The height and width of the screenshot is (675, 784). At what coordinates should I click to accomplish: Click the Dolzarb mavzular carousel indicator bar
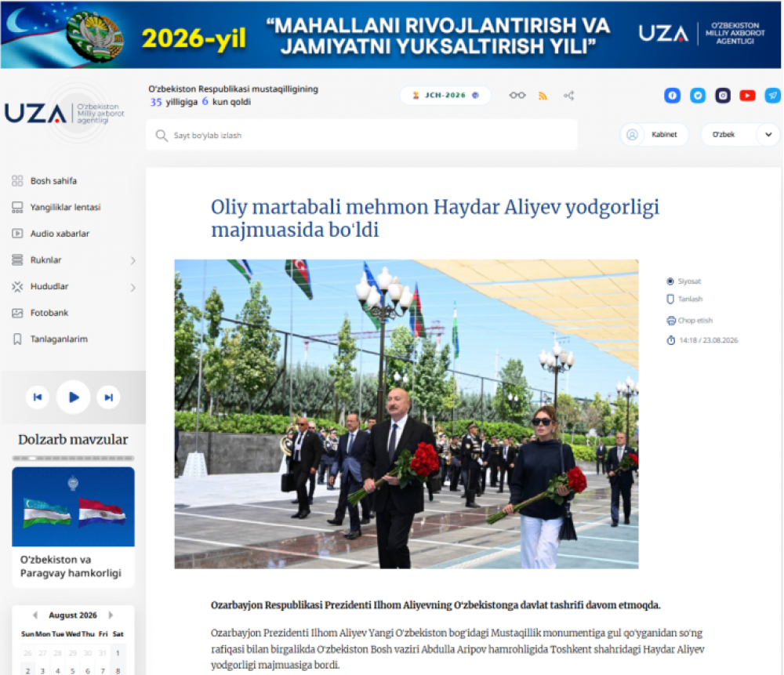[x=73, y=458]
